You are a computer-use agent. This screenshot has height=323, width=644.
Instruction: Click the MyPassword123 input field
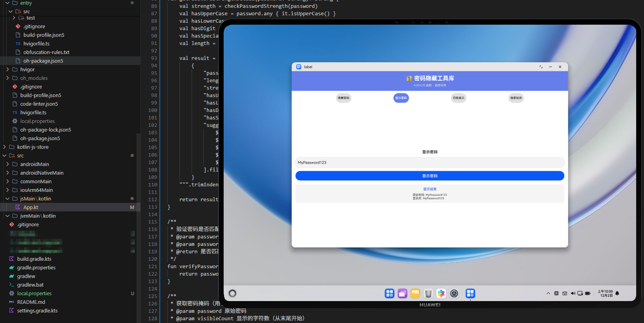[430, 162]
